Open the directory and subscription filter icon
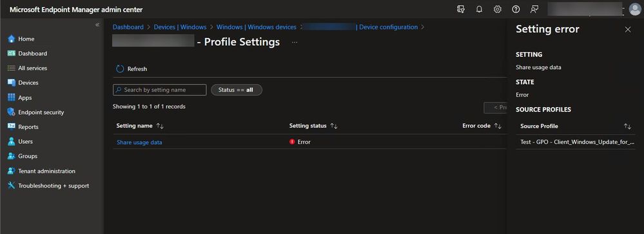Screen dimensions: 644x234 point(461,10)
